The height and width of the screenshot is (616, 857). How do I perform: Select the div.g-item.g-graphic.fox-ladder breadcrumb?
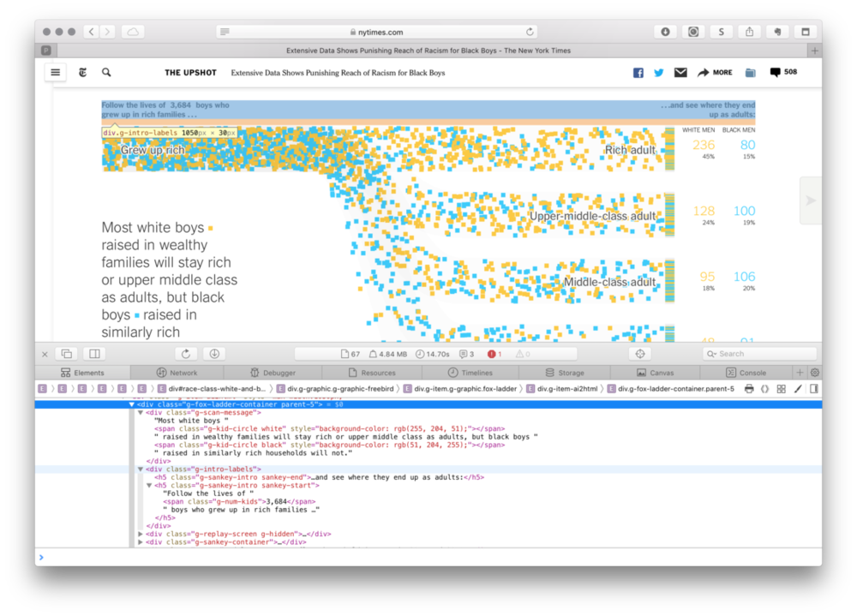(459, 389)
